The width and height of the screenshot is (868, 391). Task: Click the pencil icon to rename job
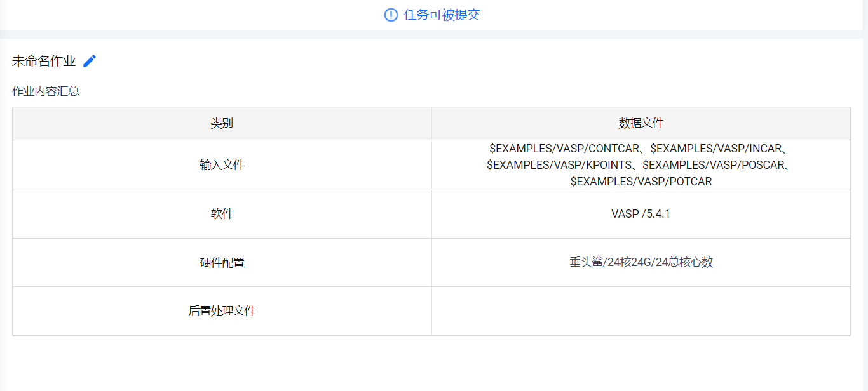pyautogui.click(x=90, y=61)
